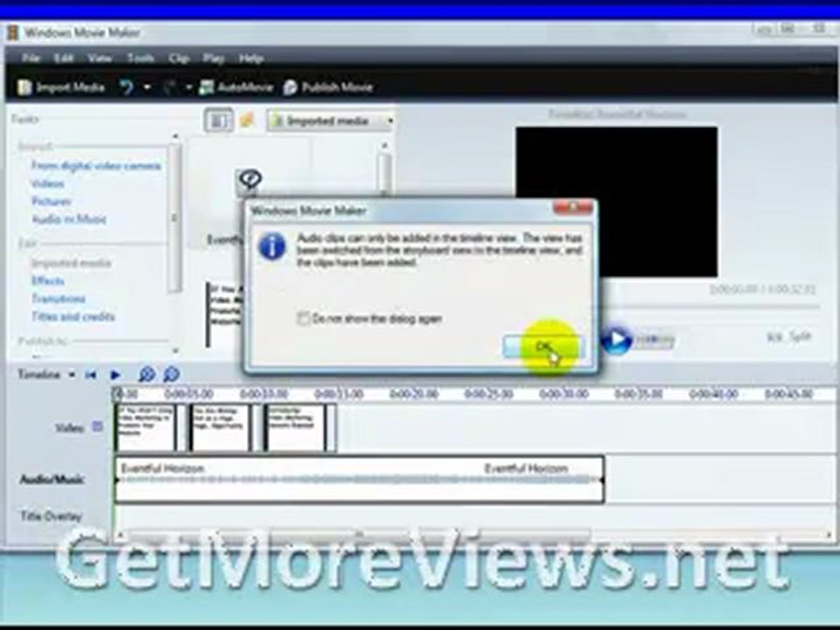The height and width of the screenshot is (630, 840).
Task: Open the Play menu
Action: click(213, 58)
